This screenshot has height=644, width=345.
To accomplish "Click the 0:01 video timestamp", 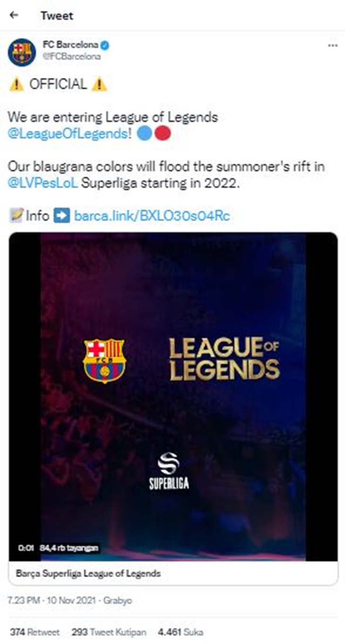I will [26, 548].
